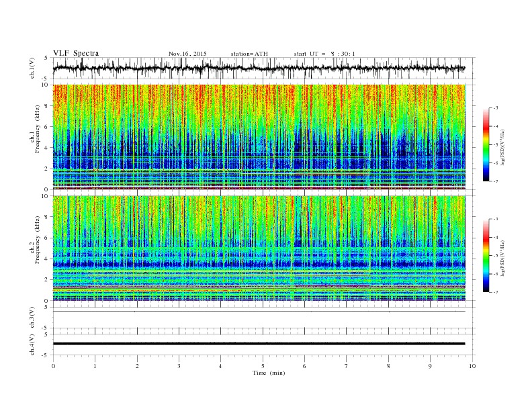Screen dimensions: 532x411
Task: Click inside the ch.2 spectrogram panel
Action: (259, 248)
